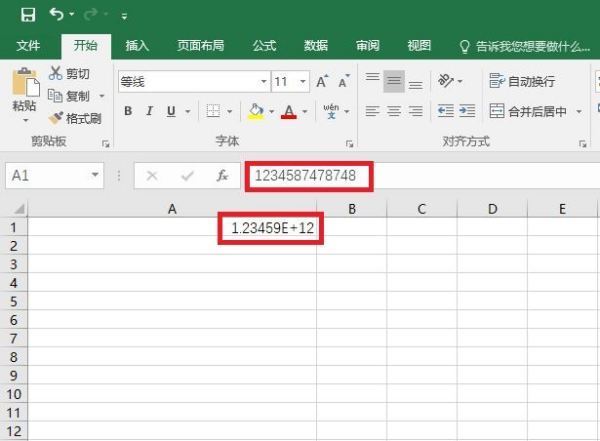Open the Formulas (公式) tab
The image size is (600, 441).
point(264,46)
